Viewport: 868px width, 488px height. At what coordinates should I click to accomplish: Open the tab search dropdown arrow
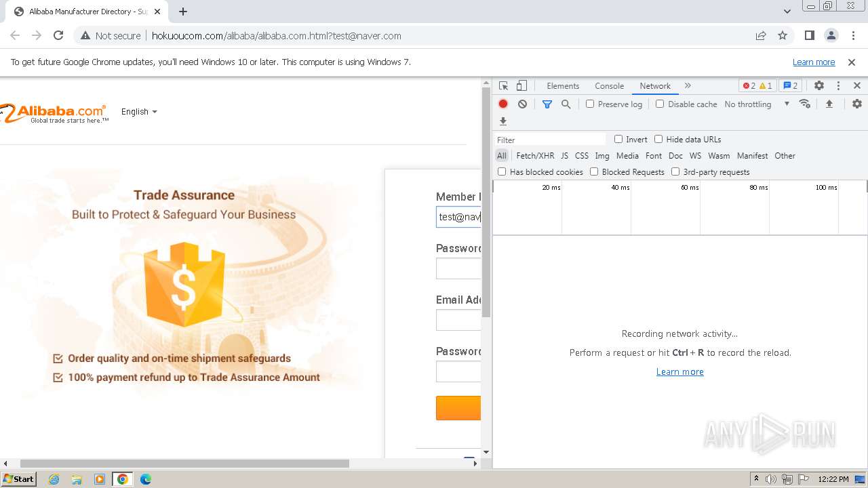click(787, 12)
